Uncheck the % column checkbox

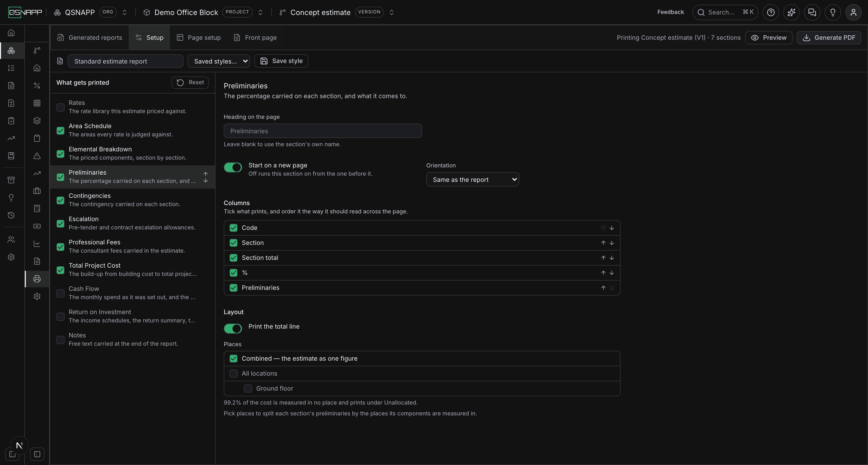pos(233,273)
